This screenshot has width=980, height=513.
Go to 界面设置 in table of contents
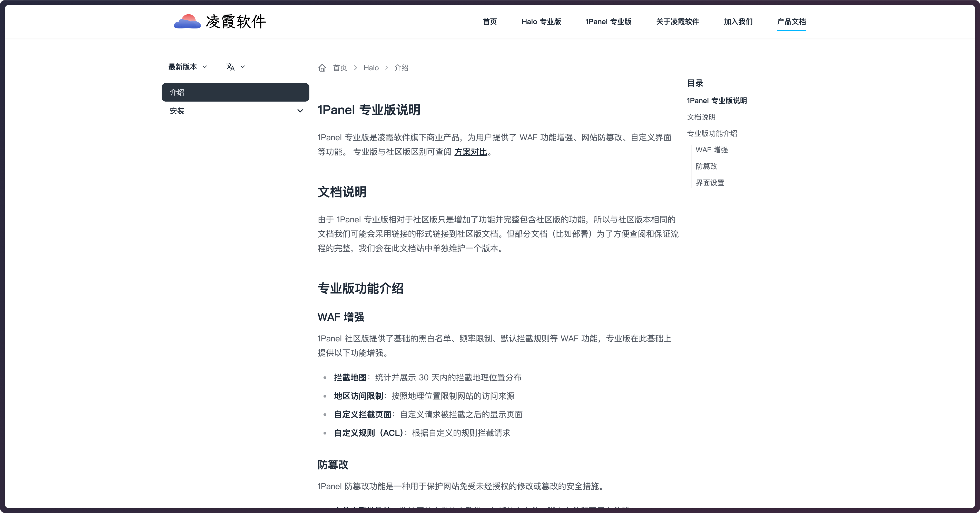tap(710, 183)
